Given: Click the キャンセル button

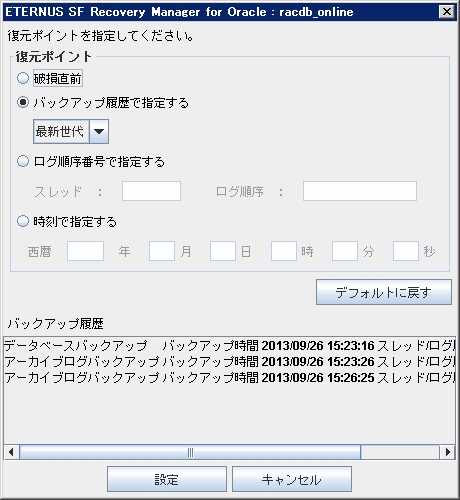Looking at the screenshot, I should (292, 479).
